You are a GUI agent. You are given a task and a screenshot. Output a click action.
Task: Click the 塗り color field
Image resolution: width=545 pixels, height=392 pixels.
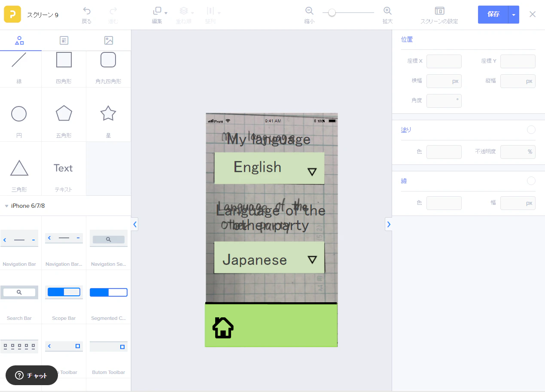pos(444,152)
